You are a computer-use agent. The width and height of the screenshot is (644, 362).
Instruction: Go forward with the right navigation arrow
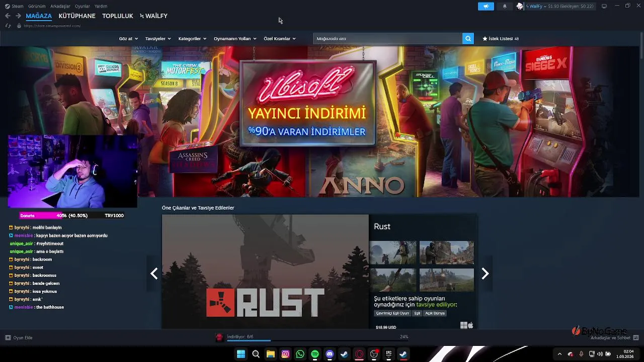point(18,16)
